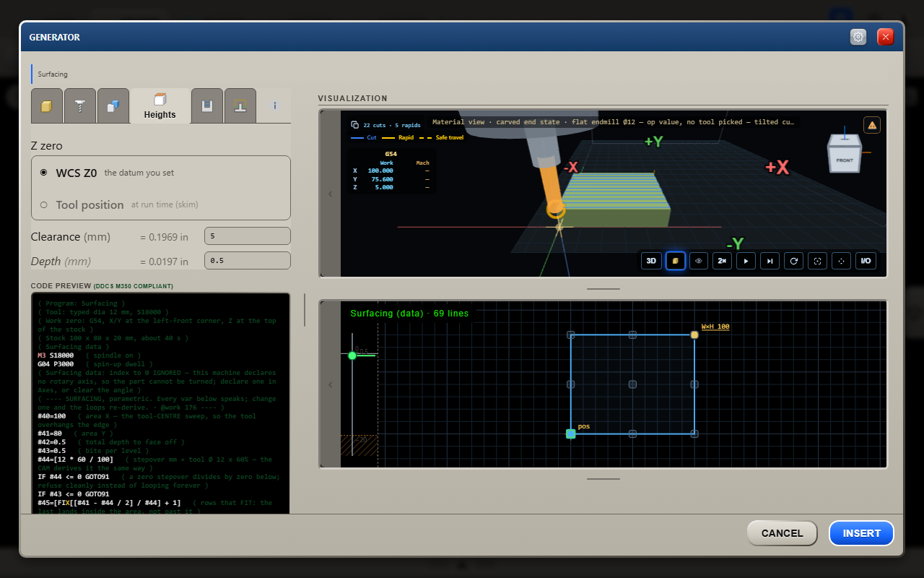
Task: Collapse the surfacing data panel left chevron
Action: (331, 384)
